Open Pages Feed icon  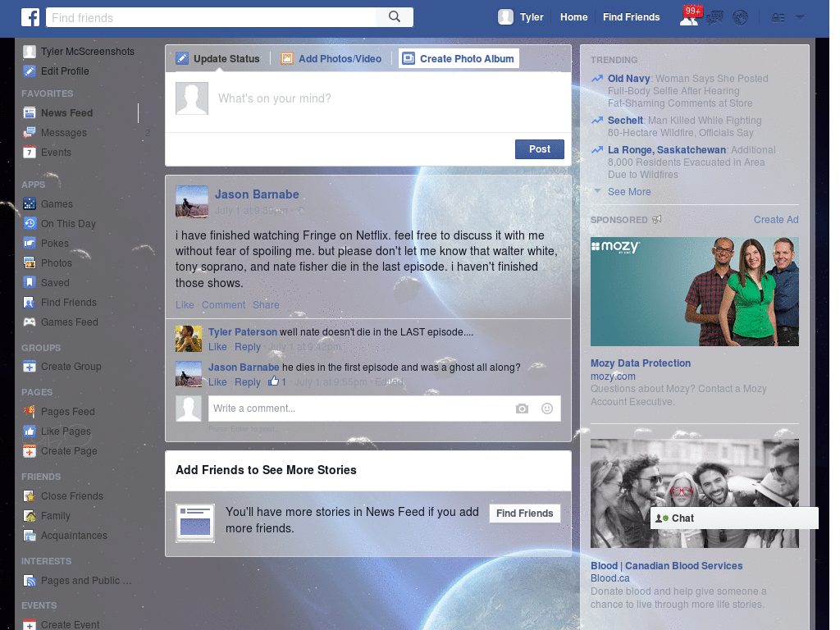[30, 412]
